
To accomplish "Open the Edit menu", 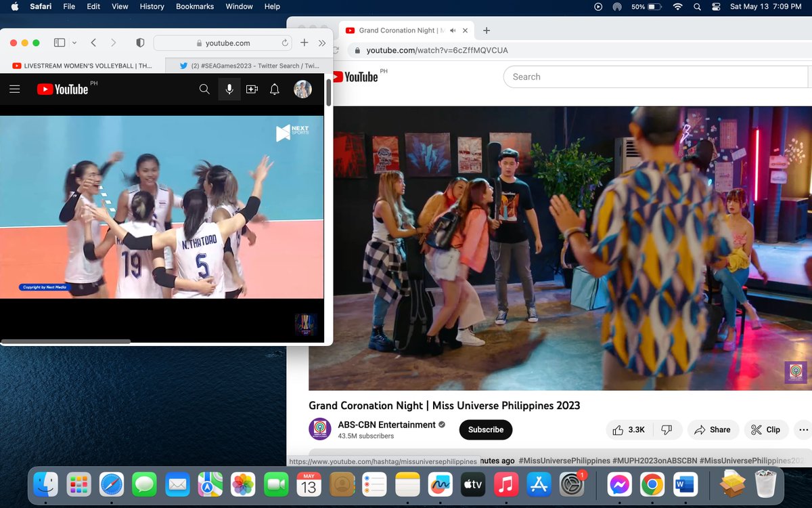I will tap(93, 6).
